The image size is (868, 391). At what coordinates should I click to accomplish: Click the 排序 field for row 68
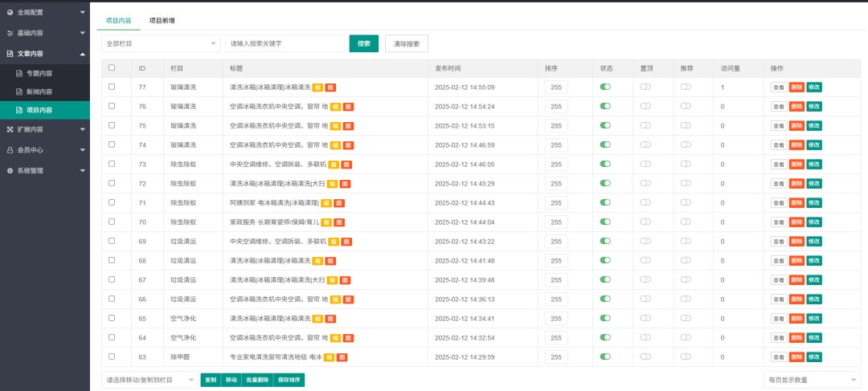(x=556, y=261)
